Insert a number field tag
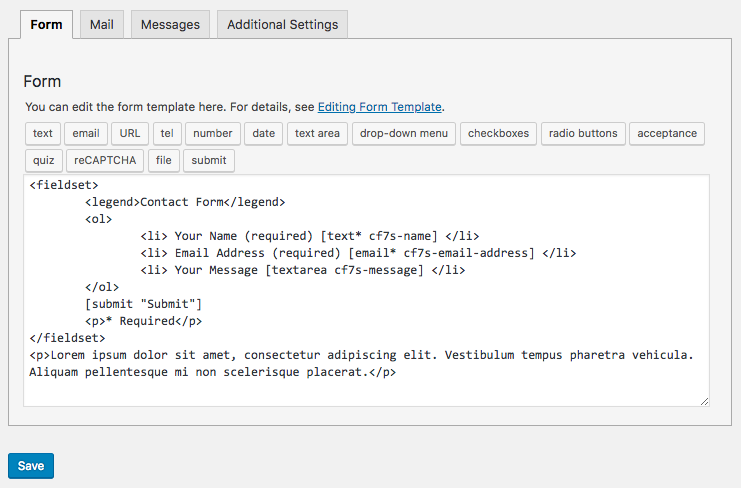Viewport: 741px width, 488px height. point(213,134)
